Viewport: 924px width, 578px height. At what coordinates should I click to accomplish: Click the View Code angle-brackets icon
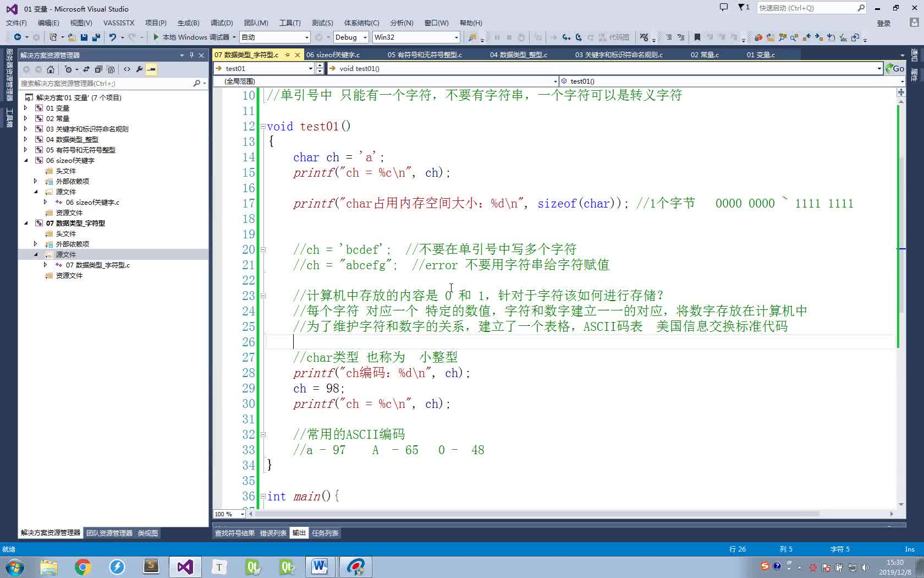pos(127,69)
